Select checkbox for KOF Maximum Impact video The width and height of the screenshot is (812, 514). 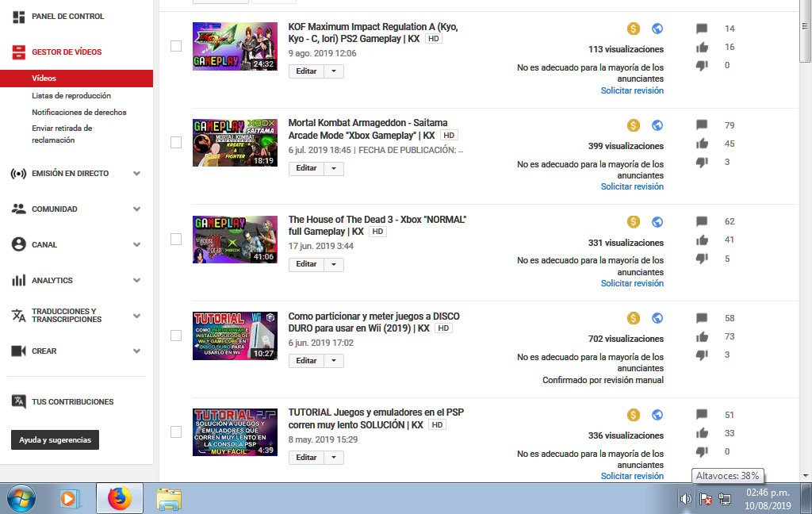coord(176,46)
